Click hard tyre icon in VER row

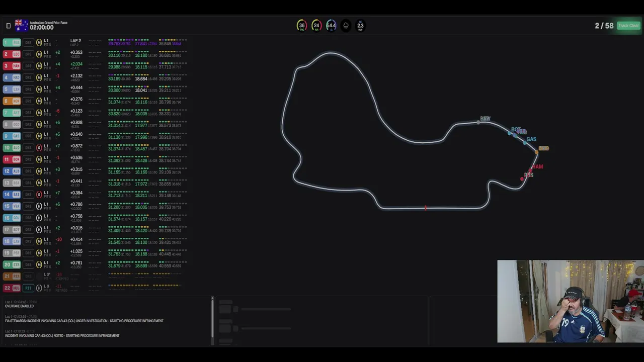point(39,206)
